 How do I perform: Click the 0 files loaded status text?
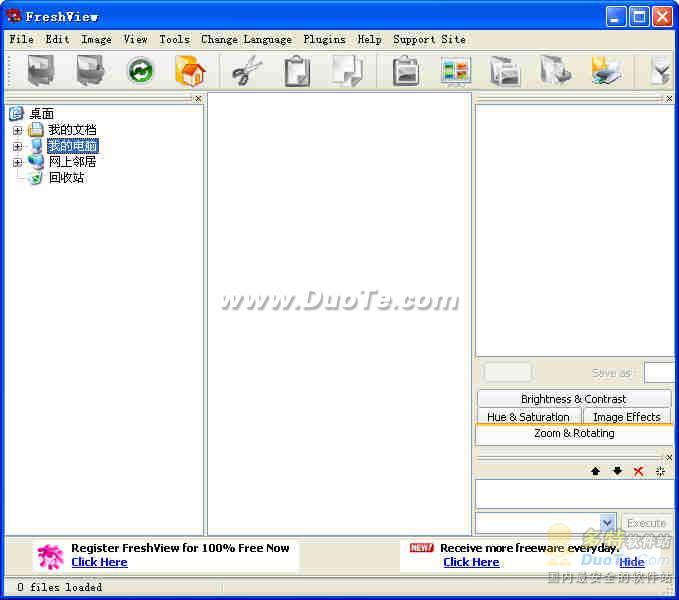coord(60,587)
